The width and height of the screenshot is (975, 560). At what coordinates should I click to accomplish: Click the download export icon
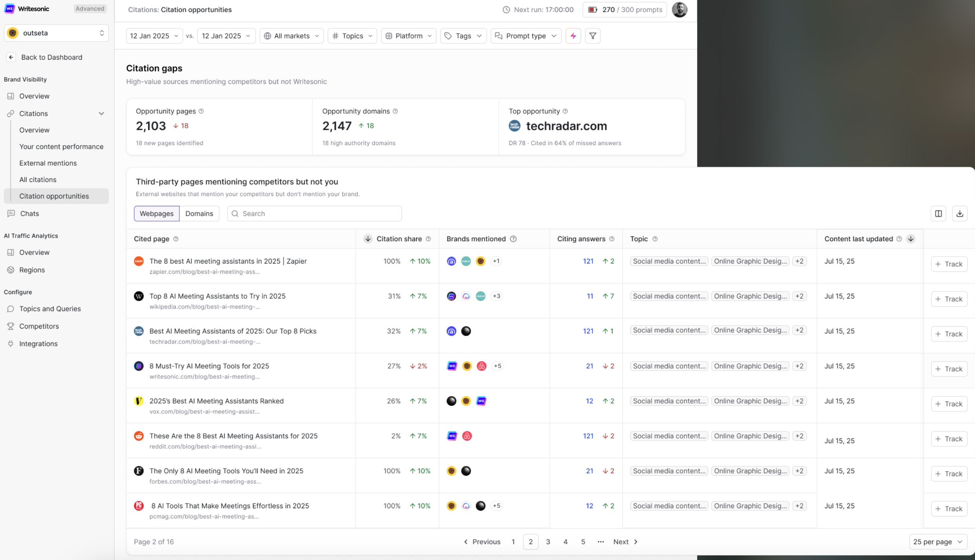(x=959, y=213)
